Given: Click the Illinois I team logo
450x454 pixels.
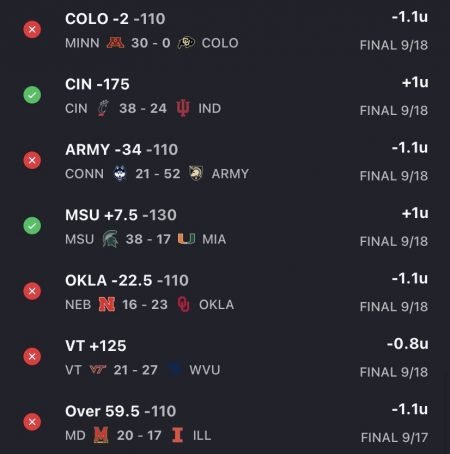Looking at the screenshot, I should click(177, 435).
